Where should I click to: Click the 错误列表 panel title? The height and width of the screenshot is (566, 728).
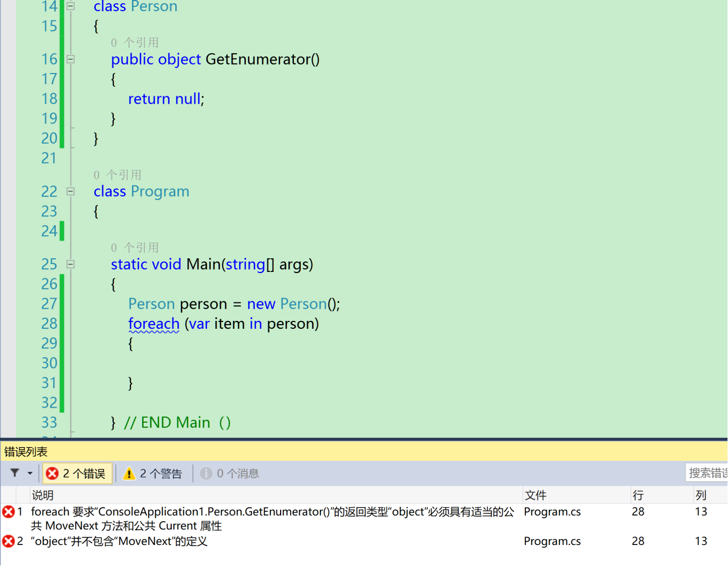pyautogui.click(x=26, y=452)
